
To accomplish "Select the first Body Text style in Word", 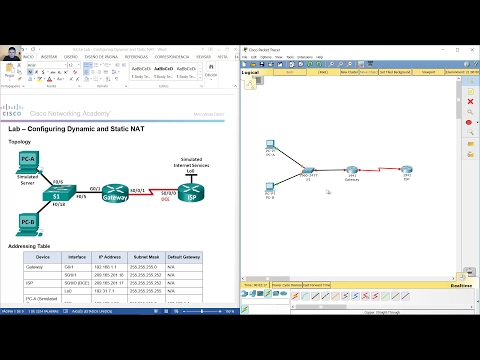I will click(x=141, y=72).
